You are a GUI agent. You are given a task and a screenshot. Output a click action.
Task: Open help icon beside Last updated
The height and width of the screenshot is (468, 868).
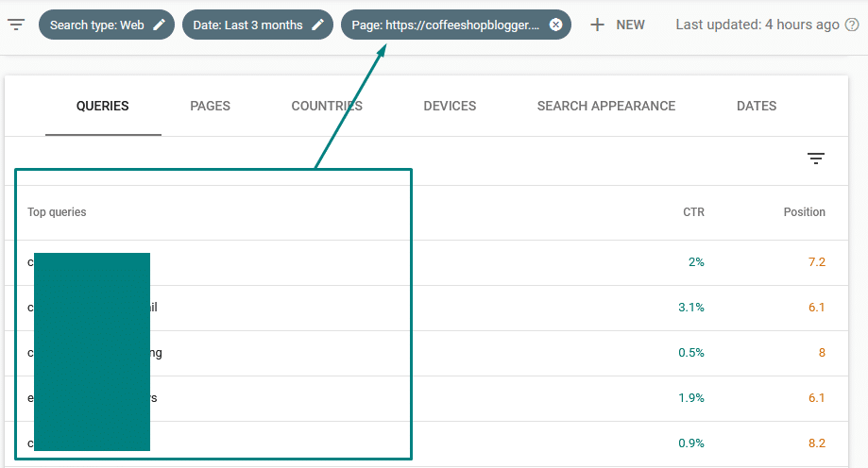(852, 25)
